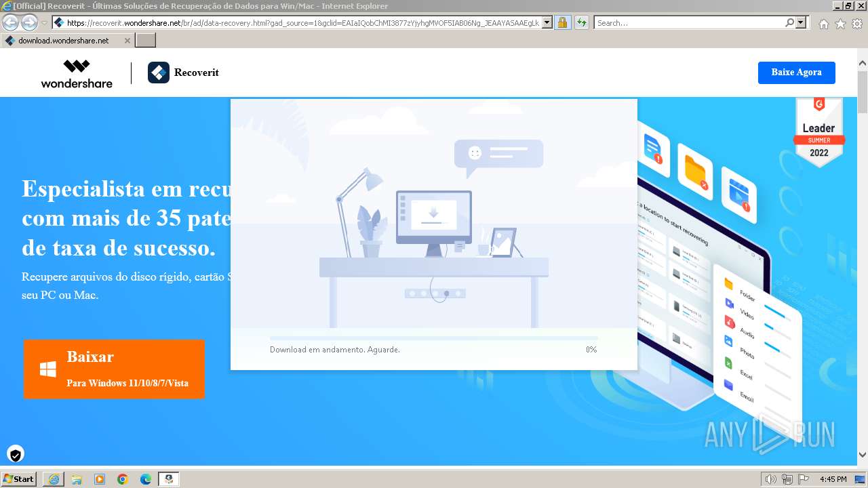Click the page scrollbar up arrow
Screen dimensions: 868x488
pos(863,63)
